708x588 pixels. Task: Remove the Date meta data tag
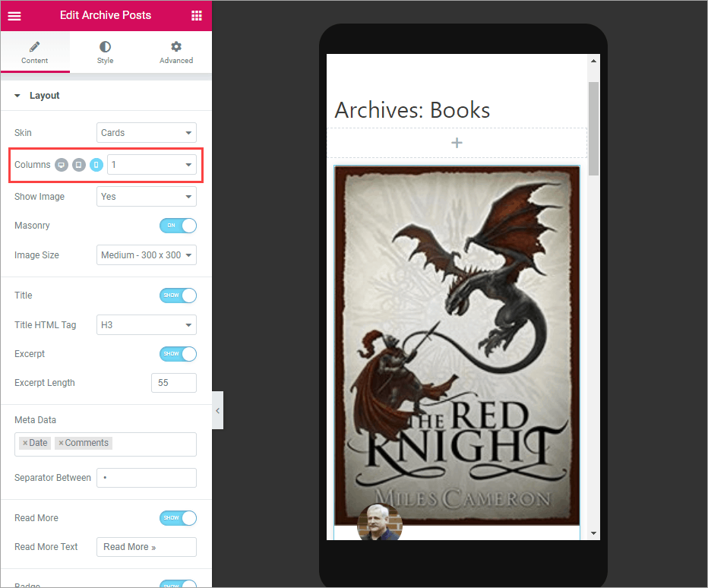(25, 443)
